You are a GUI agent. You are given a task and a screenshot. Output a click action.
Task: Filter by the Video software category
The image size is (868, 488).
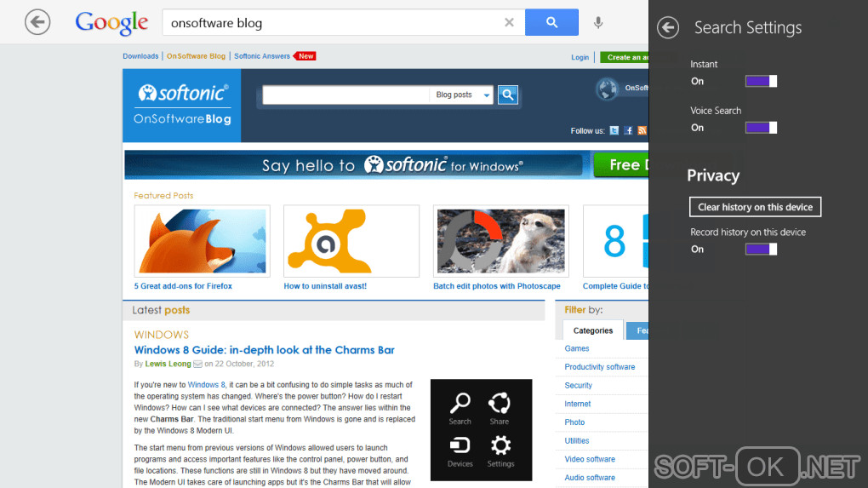tap(590, 459)
